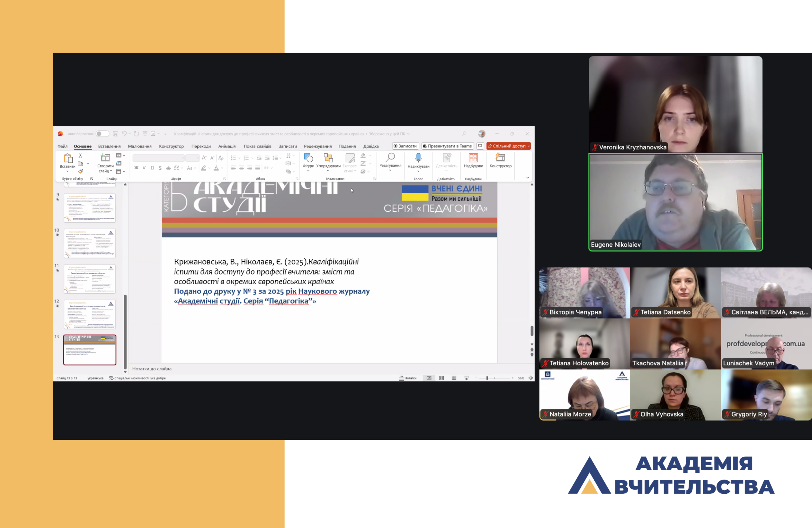Click the Фігури shapes icon
The width and height of the screenshot is (812, 528).
(308, 158)
